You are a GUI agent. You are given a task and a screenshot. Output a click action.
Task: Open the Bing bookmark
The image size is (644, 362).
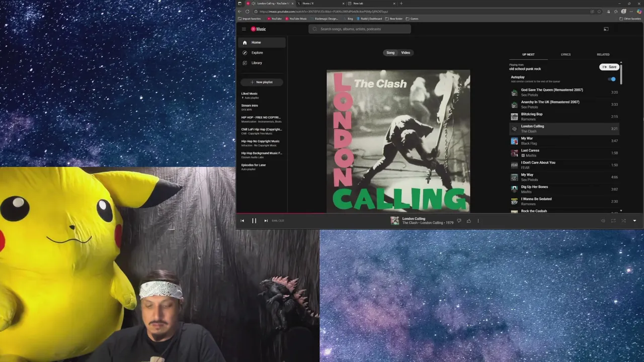coord(348,19)
